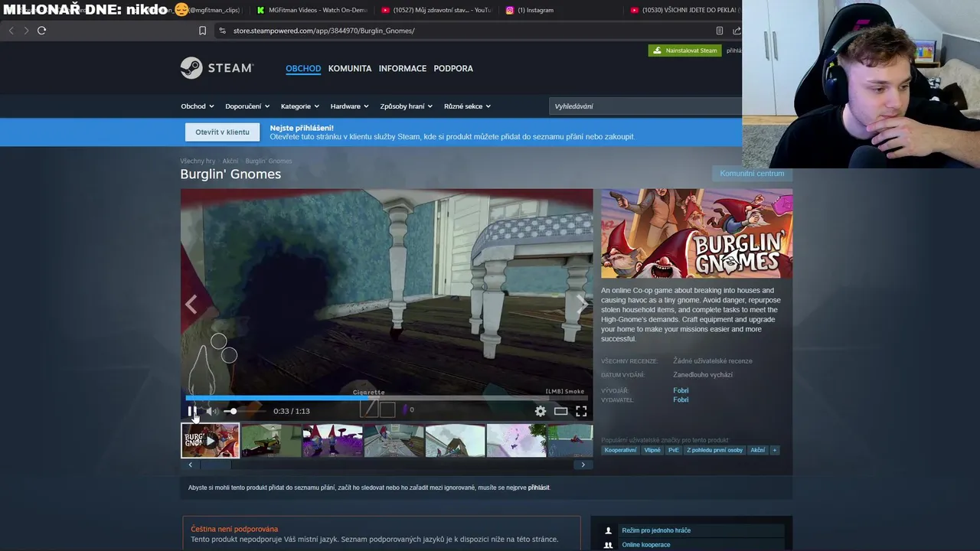Expand the Kategorie dropdown menu
Viewport: 980px width, 551px height.
point(300,106)
